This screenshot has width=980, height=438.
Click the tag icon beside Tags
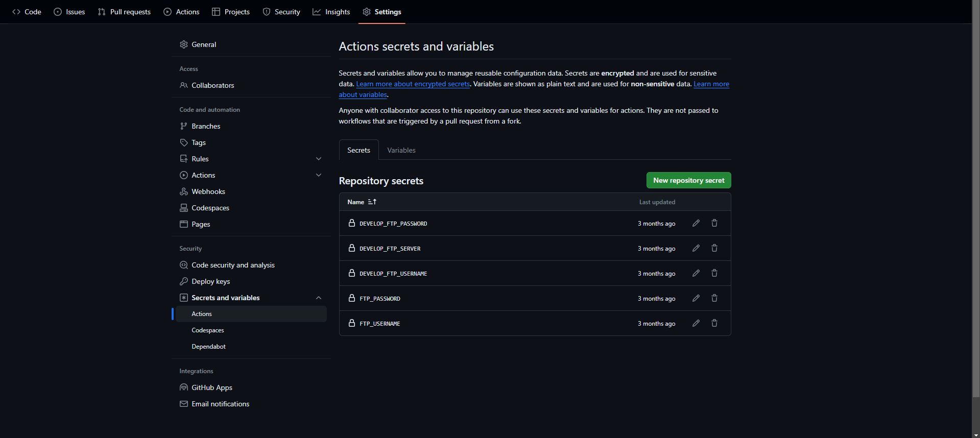[x=184, y=142]
